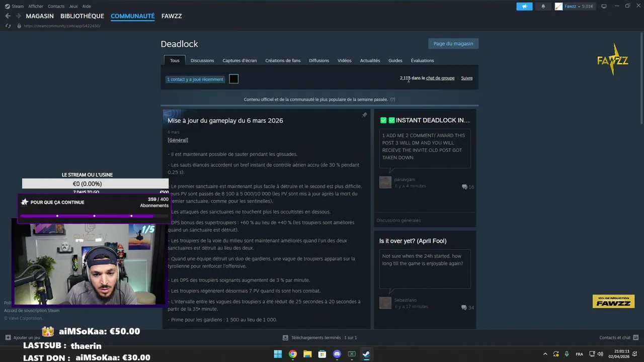644x362 pixels.
Task: Switch to Big Picture mode with the monitor icon
Action: click(604, 7)
